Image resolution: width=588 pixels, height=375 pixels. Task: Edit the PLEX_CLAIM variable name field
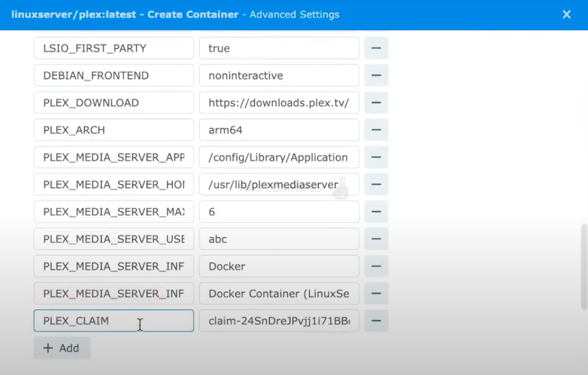114,321
